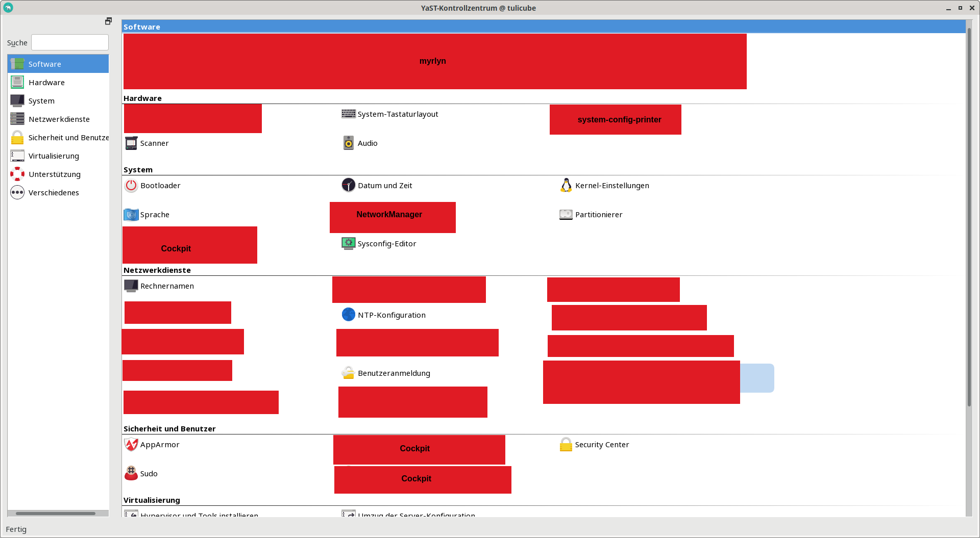Select the Unterstützung lifebuoy category
Screen dimensions: 980x538
point(58,174)
